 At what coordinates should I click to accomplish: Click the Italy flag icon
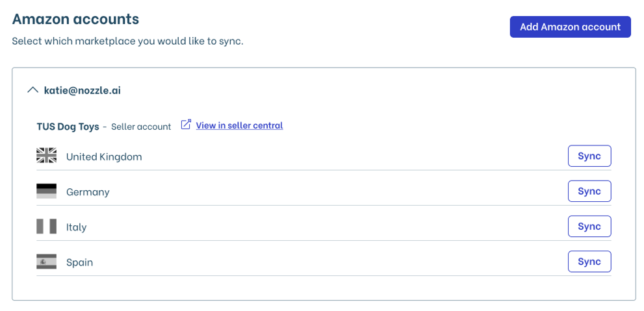tap(47, 227)
